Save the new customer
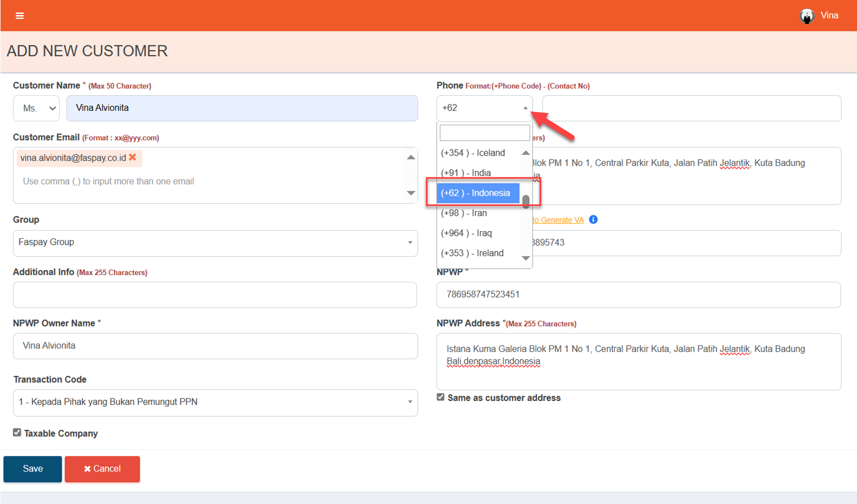The height and width of the screenshot is (504, 857). coord(32,468)
